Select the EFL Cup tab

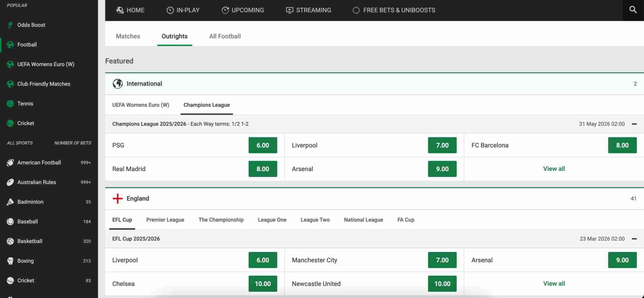click(x=122, y=220)
